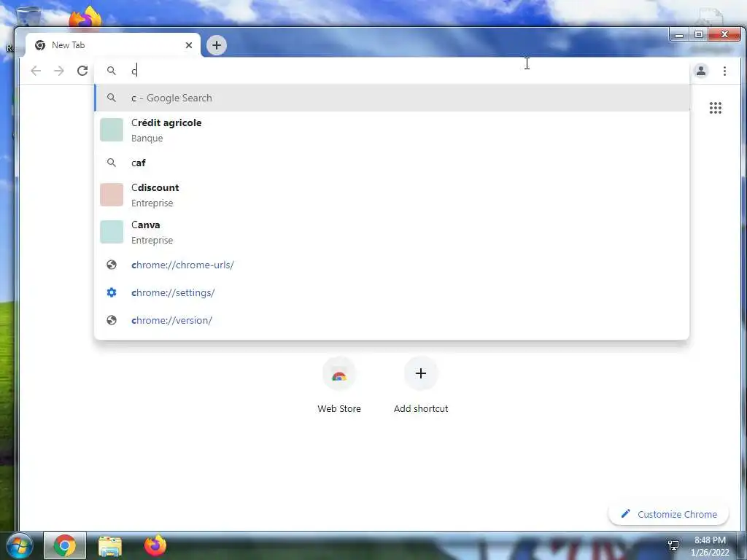The image size is (747, 560).
Task: Click the address bar input field
Action: point(392,71)
